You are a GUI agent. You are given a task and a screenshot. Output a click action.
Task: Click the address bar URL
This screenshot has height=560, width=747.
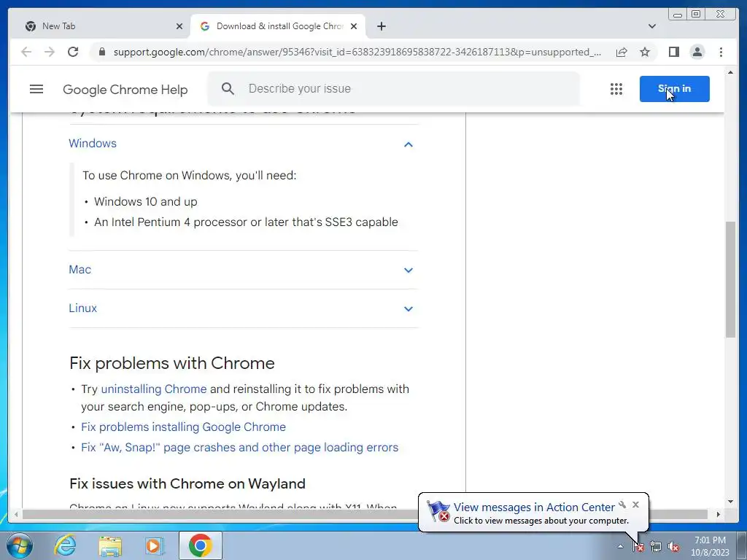(x=357, y=52)
